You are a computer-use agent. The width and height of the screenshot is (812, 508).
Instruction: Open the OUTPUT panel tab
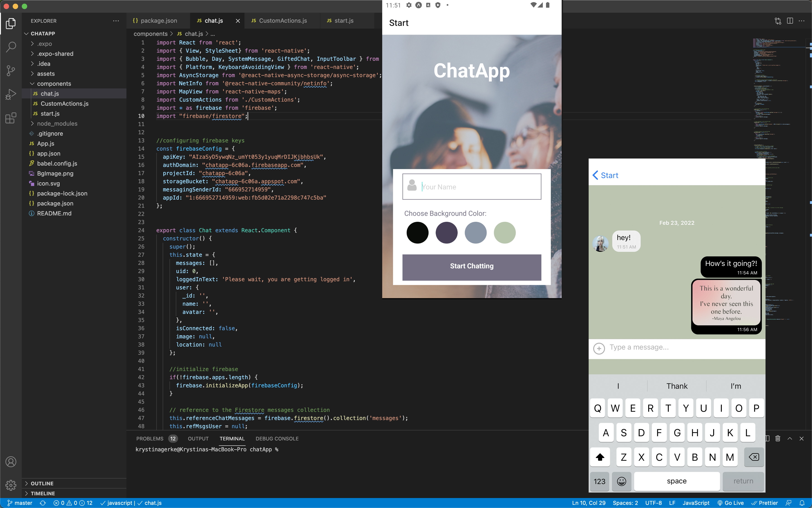point(198,438)
